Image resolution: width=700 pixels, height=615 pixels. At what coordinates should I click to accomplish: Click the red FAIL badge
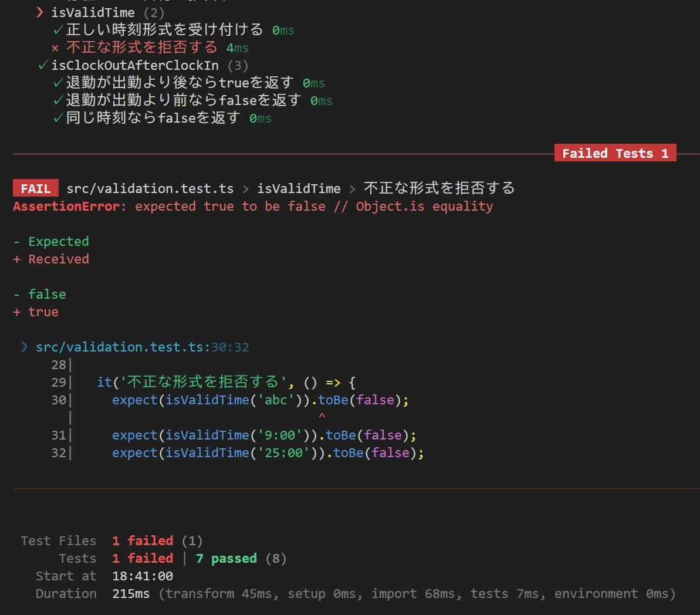[x=35, y=188]
